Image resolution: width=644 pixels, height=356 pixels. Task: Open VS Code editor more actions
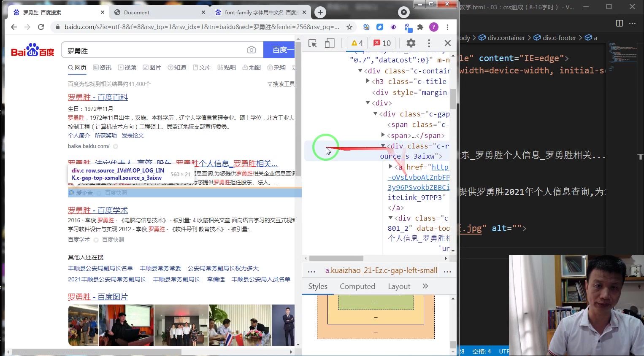pos(632,23)
